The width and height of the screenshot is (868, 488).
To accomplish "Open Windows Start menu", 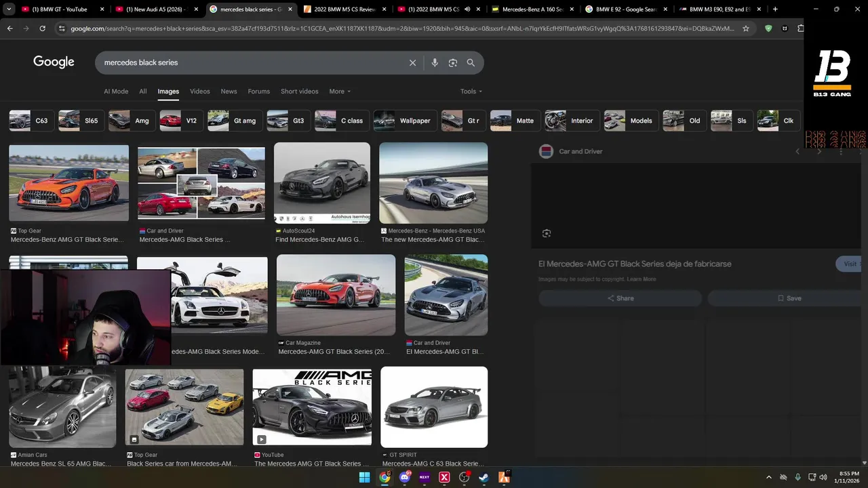I will coord(364,477).
